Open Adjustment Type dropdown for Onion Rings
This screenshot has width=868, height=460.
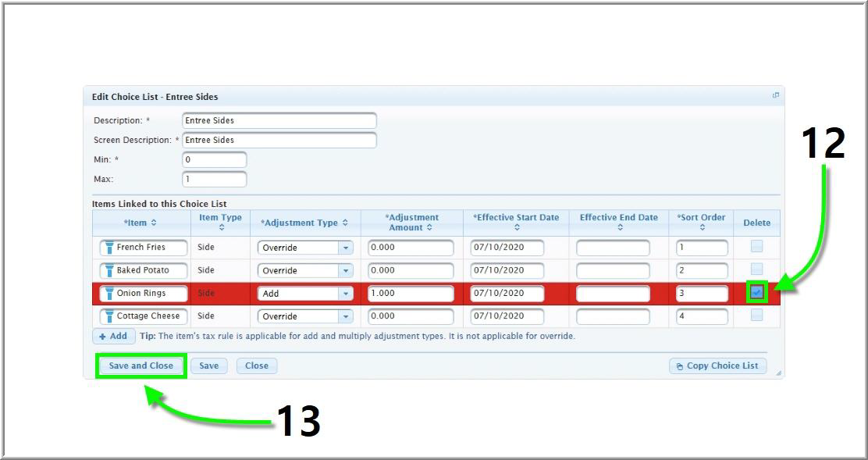(345, 294)
